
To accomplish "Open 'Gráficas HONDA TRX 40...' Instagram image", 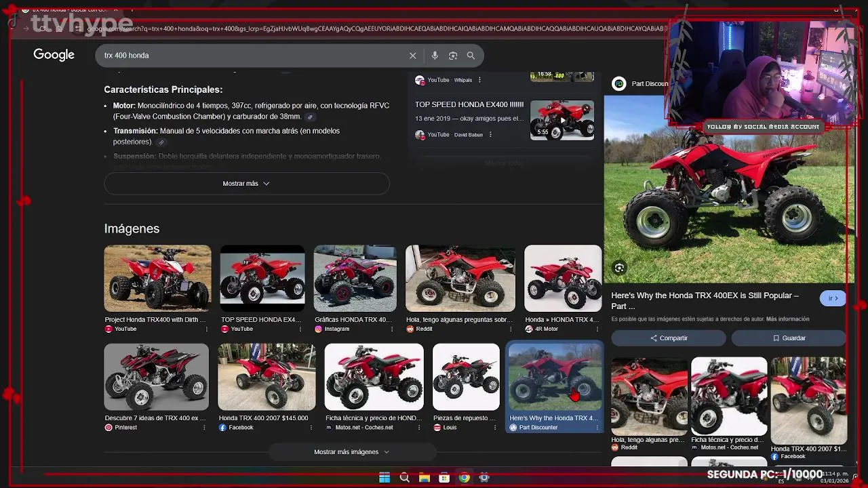I will [355, 278].
